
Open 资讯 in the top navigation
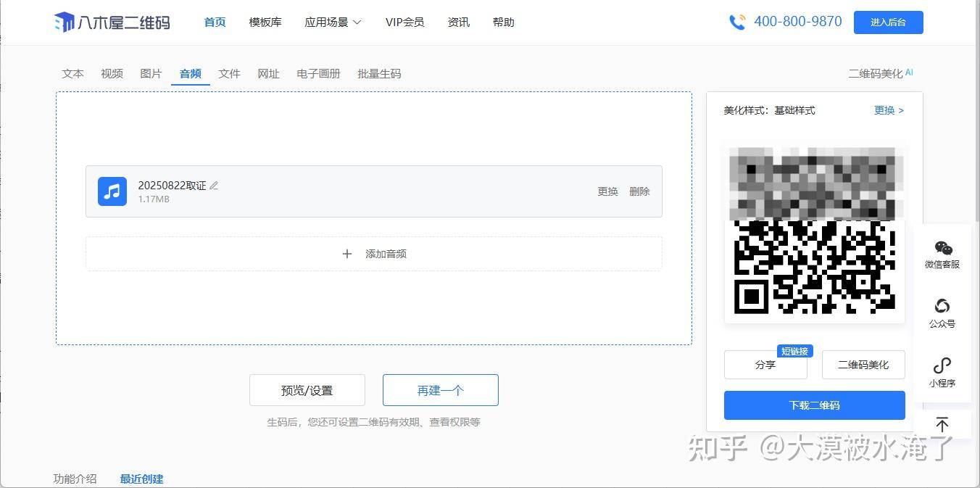pos(459,22)
